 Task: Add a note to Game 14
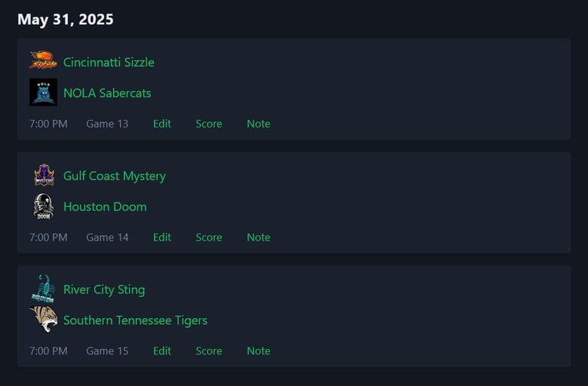tap(258, 237)
